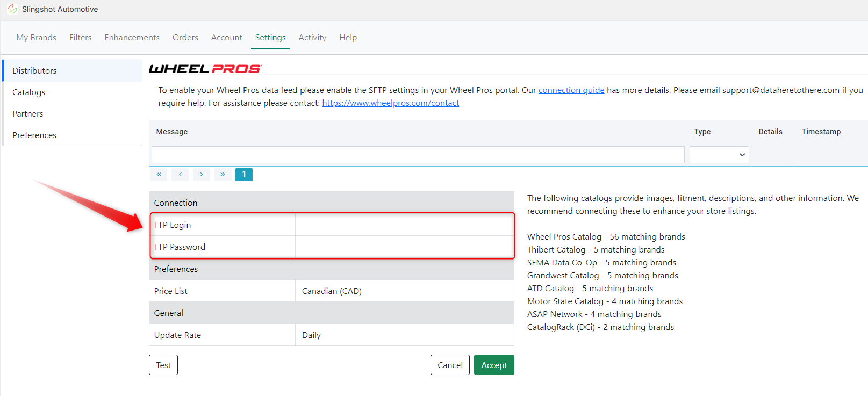
Task: Click the Test button
Action: [163, 365]
